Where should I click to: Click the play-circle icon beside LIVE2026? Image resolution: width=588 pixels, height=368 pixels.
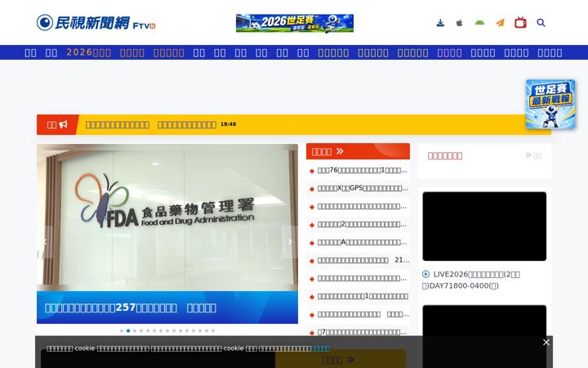(425, 274)
